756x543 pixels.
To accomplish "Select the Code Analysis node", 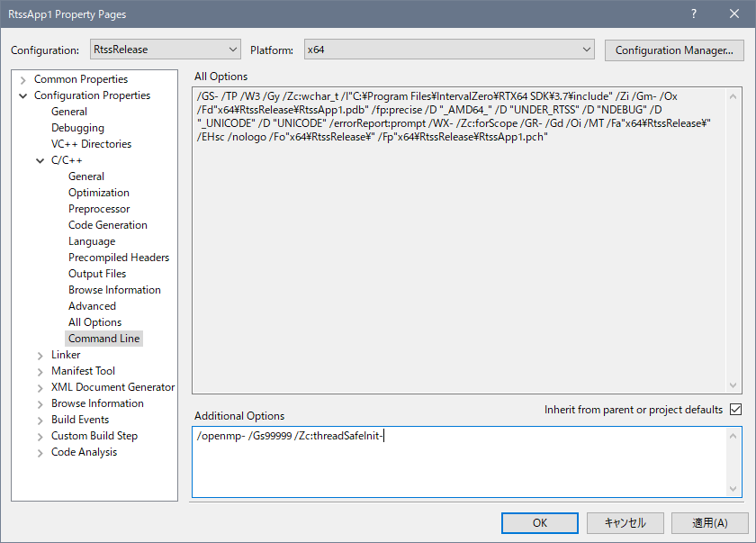I will click(84, 451).
